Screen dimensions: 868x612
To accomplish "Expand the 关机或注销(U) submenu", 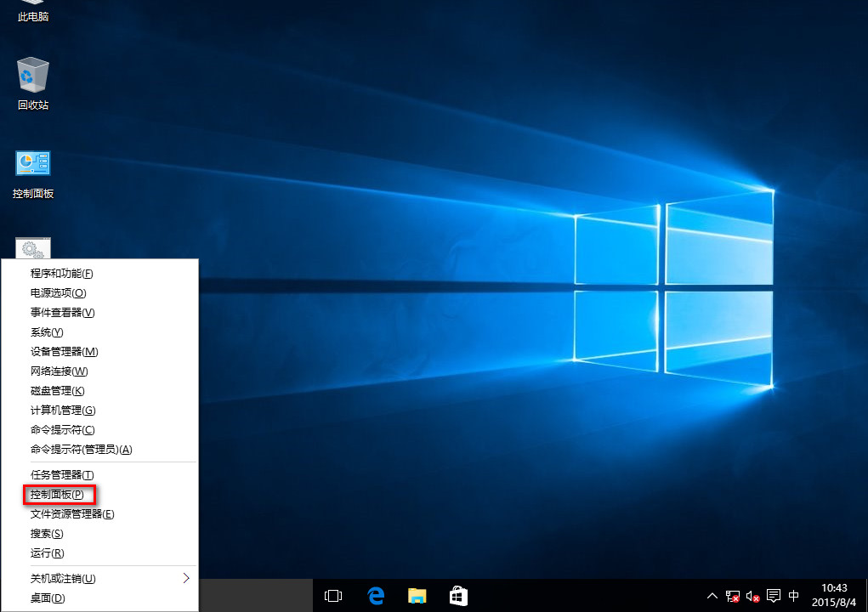I will [x=99, y=578].
